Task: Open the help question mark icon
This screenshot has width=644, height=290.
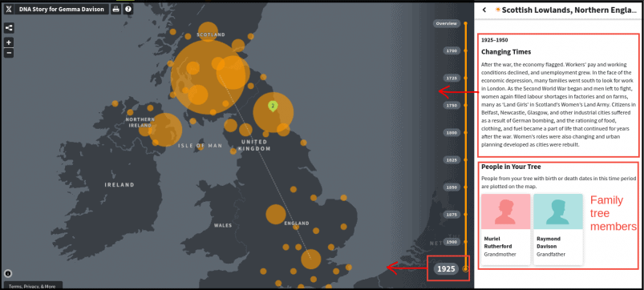Action: point(128,9)
